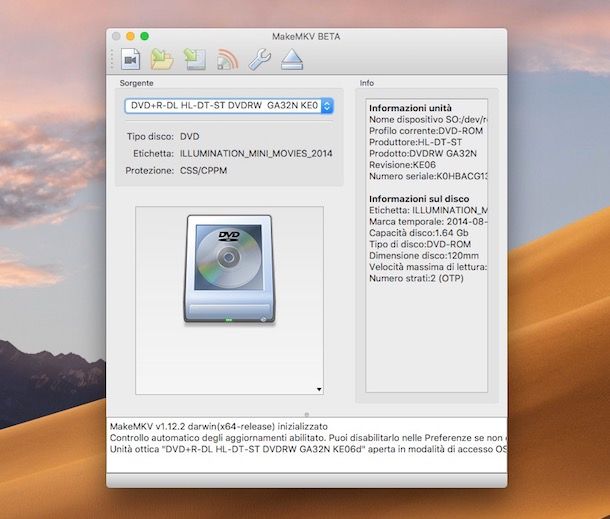This screenshot has width=610, height=519.
Task: Click the Unità ottica log line
Action: pos(308,449)
